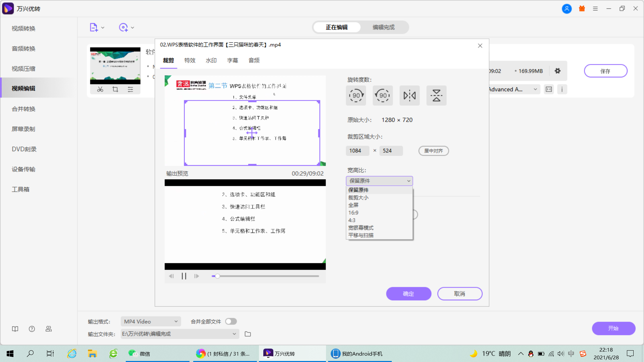Select 平移与扫描 option

379,235
